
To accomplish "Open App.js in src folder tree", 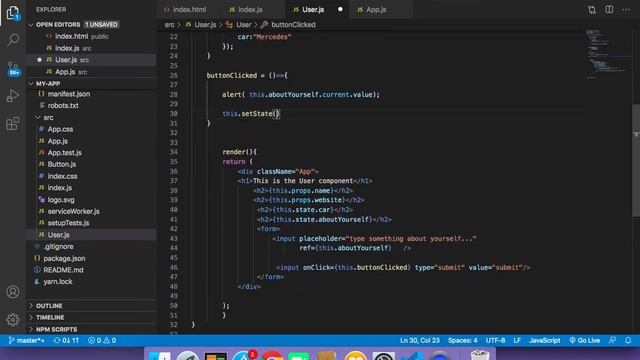I will coord(58,141).
